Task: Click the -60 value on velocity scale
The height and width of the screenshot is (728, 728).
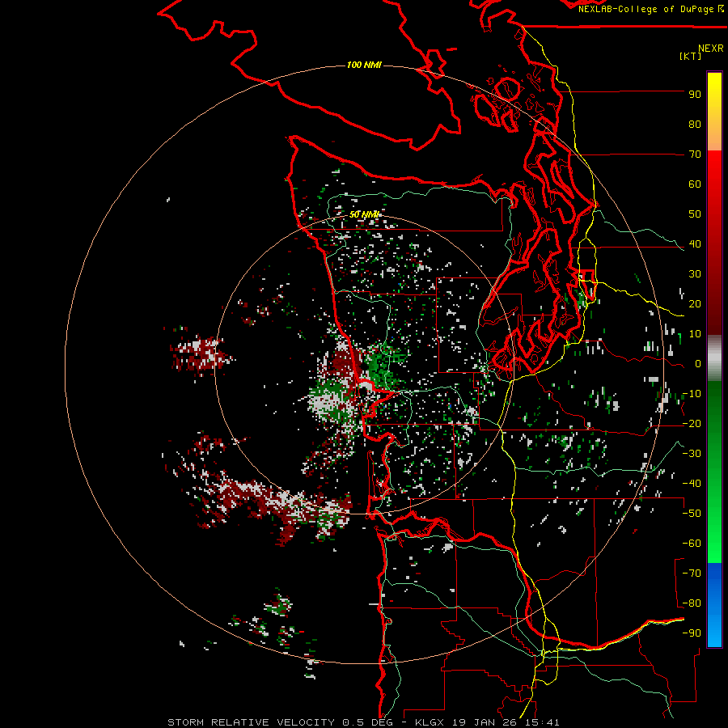Action: pyautogui.click(x=692, y=544)
